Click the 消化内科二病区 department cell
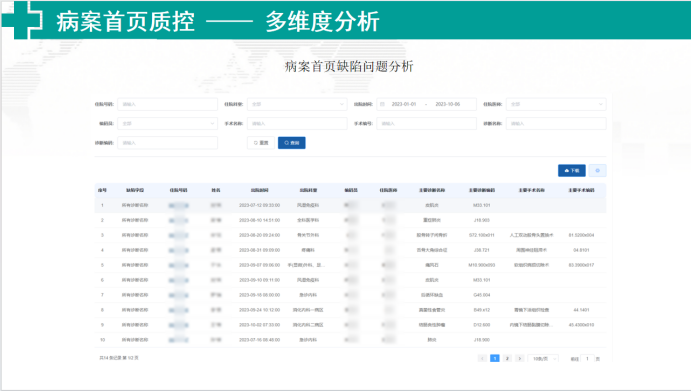Image resolution: width=691 pixels, height=391 pixels. pos(308,325)
